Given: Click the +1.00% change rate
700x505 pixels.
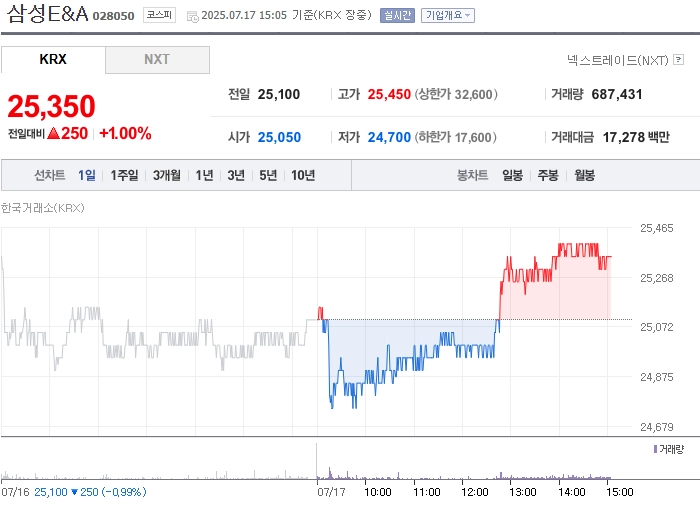Looking at the screenshot, I should 125,133.
